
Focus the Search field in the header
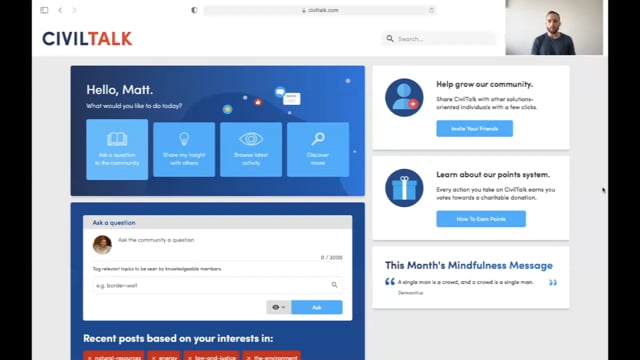(x=439, y=39)
